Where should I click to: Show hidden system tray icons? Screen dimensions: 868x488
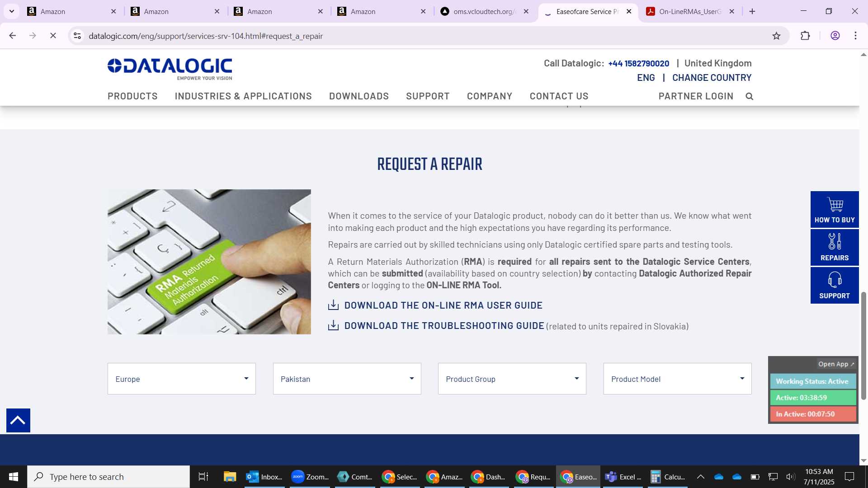coord(700,477)
